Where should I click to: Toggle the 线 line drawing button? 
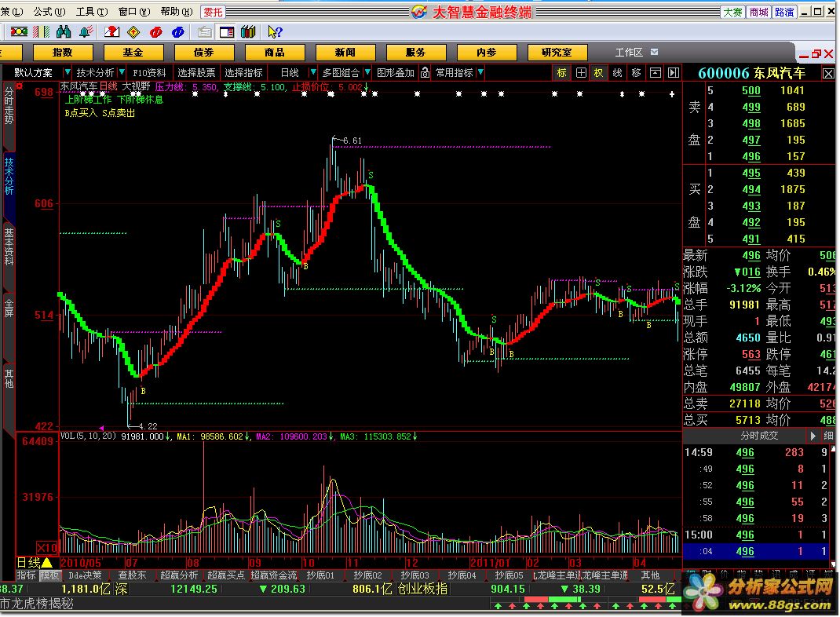coord(617,72)
